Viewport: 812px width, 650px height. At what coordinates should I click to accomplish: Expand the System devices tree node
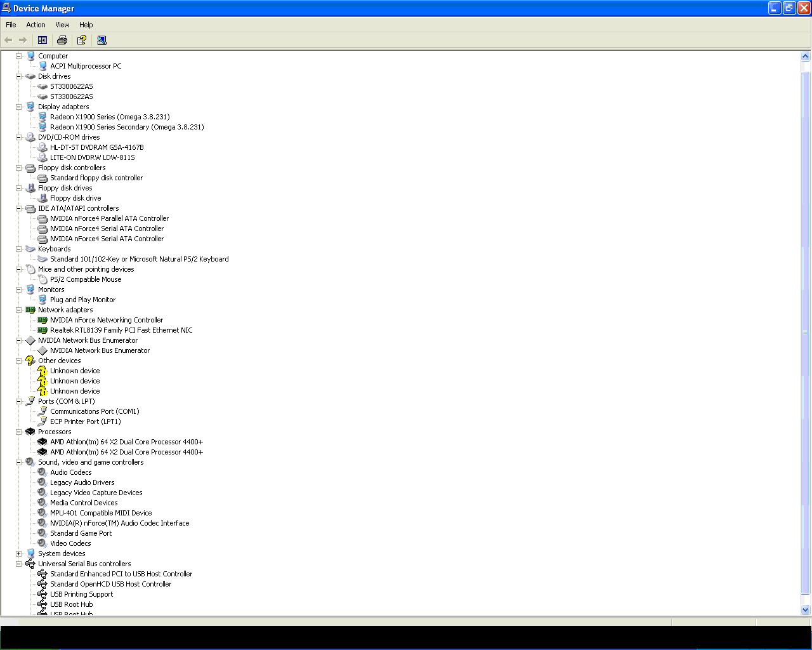pos(18,554)
